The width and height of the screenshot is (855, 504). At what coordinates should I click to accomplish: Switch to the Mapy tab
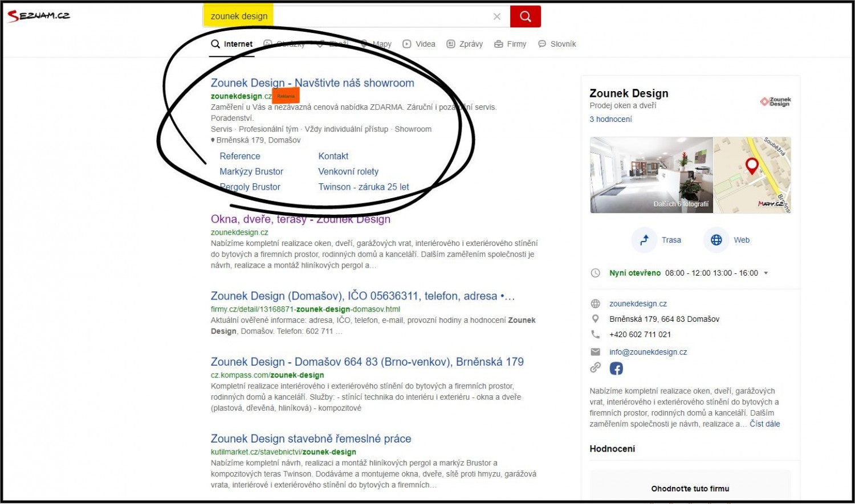(376, 44)
